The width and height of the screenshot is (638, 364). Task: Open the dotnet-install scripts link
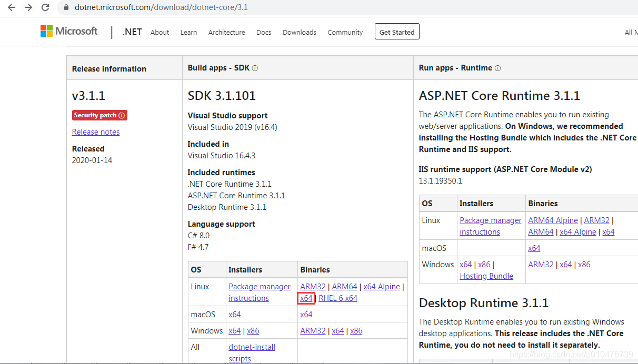point(252,353)
